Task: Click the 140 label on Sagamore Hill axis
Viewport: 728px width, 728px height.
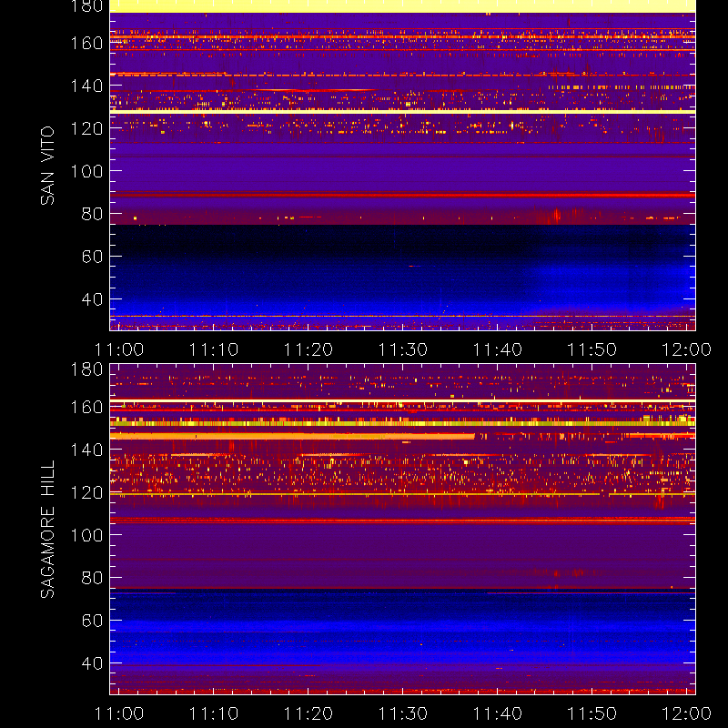Action: point(86,450)
